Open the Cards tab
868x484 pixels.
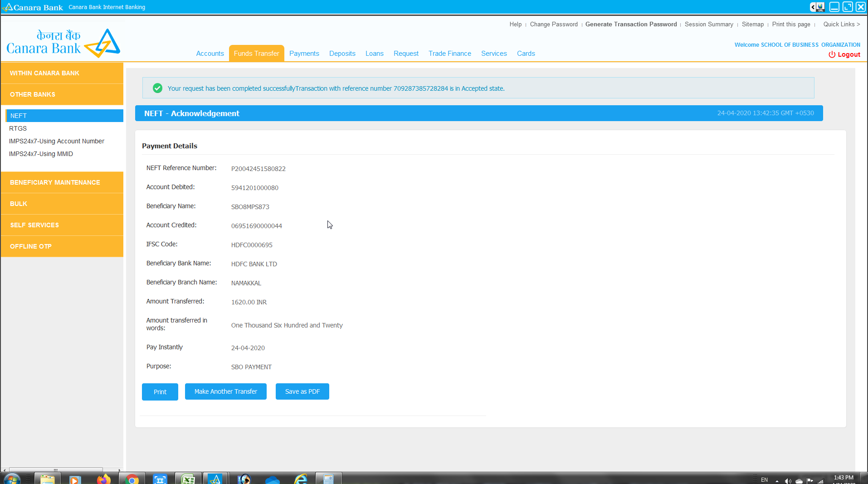click(526, 54)
